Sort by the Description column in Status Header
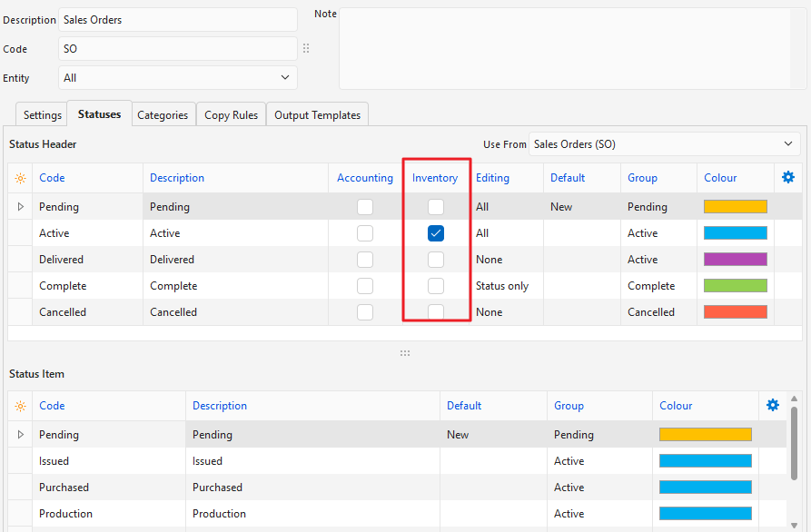 (x=177, y=178)
